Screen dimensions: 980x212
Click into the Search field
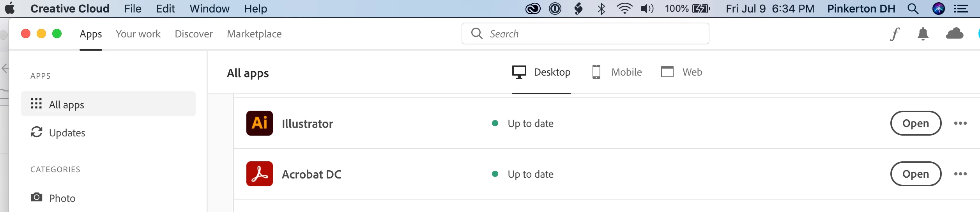tap(585, 34)
